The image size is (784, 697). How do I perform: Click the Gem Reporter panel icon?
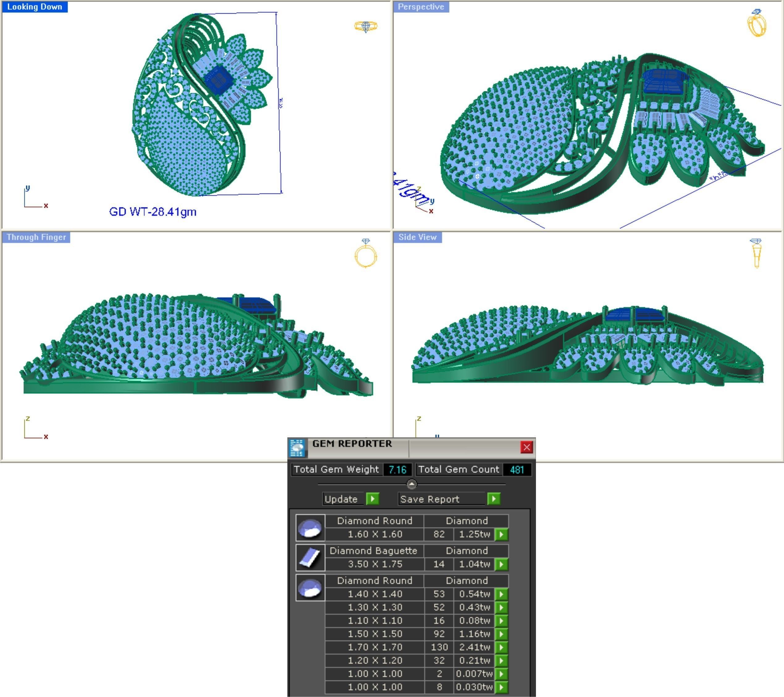pos(297,448)
